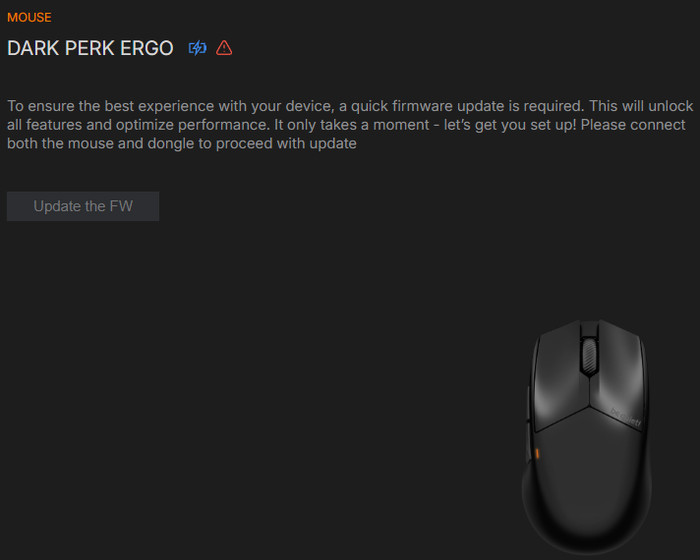Screen dimensions: 700x560
Task: Click the orange LED indicator on the mouse
Action: tap(537, 456)
